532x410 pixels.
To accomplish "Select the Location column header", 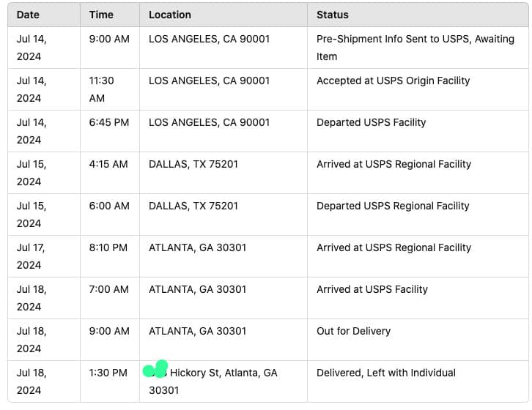I will pos(169,15).
